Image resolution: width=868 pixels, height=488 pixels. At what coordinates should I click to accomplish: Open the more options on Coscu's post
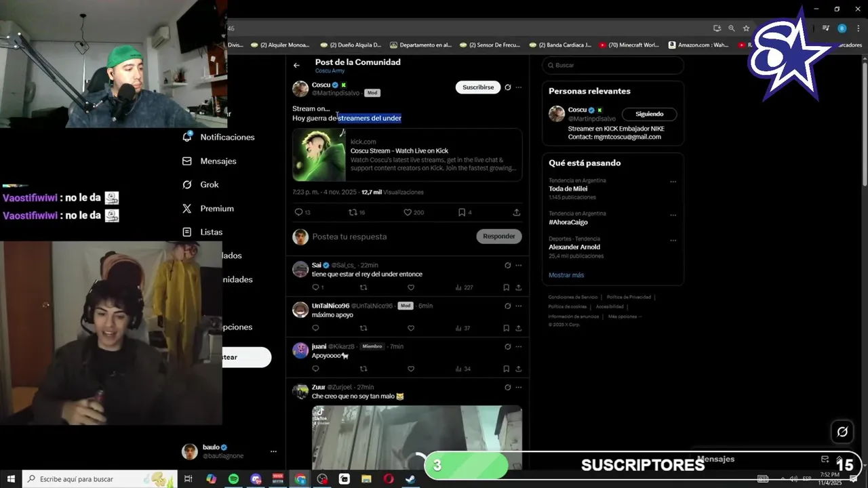coord(519,87)
